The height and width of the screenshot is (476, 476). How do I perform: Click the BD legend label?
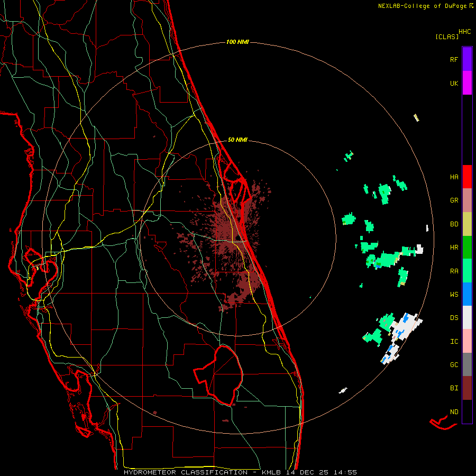tap(454, 224)
